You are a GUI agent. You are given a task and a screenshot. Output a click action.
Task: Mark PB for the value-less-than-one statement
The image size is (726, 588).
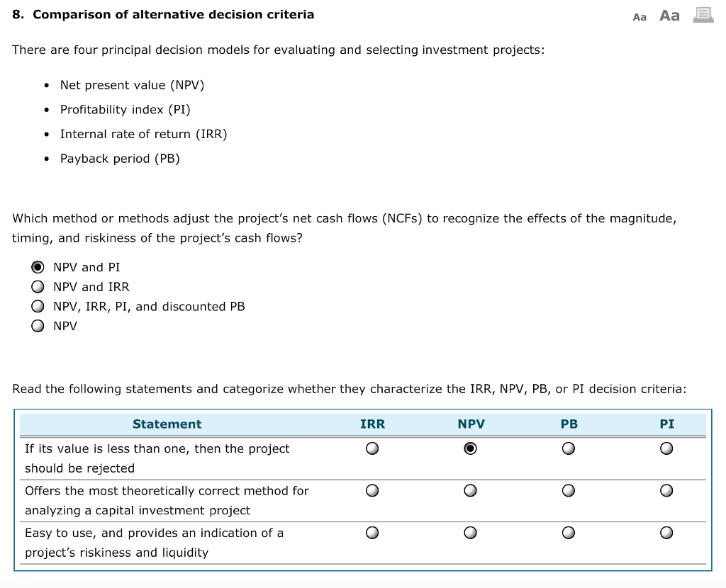tap(568, 448)
